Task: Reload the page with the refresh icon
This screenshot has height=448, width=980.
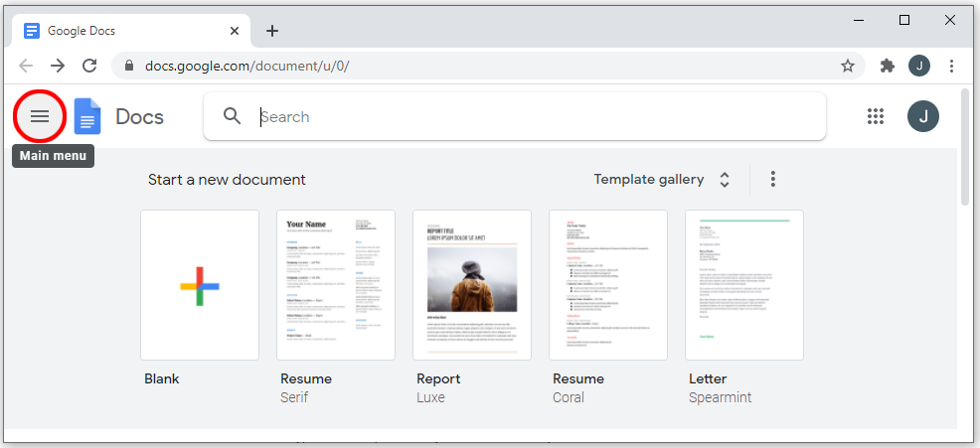Action: pyautogui.click(x=89, y=66)
